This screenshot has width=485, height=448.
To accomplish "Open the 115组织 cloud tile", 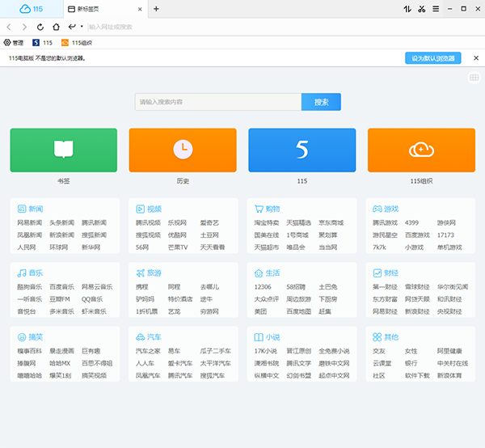I will (421, 150).
